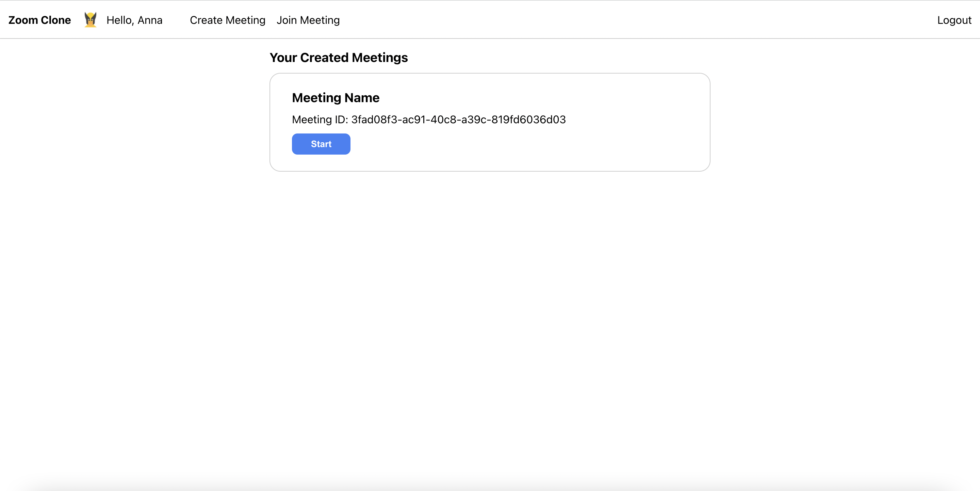
Task: Click the meeting ID value 3fad08f3-ac91…
Action: pos(458,120)
